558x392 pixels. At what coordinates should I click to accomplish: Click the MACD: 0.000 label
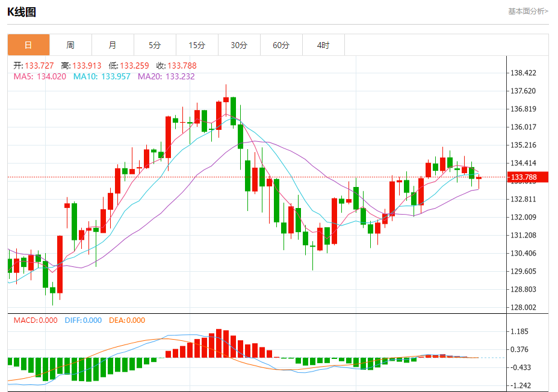click(x=36, y=320)
